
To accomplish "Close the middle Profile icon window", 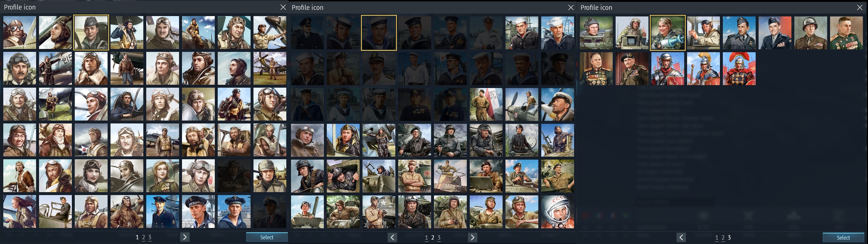I will click(571, 7).
